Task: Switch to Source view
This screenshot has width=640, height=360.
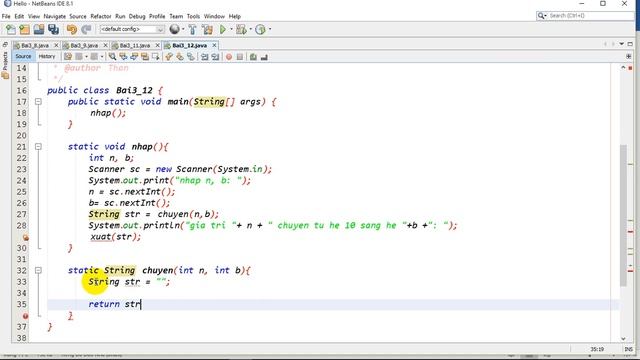Action: [x=23, y=56]
